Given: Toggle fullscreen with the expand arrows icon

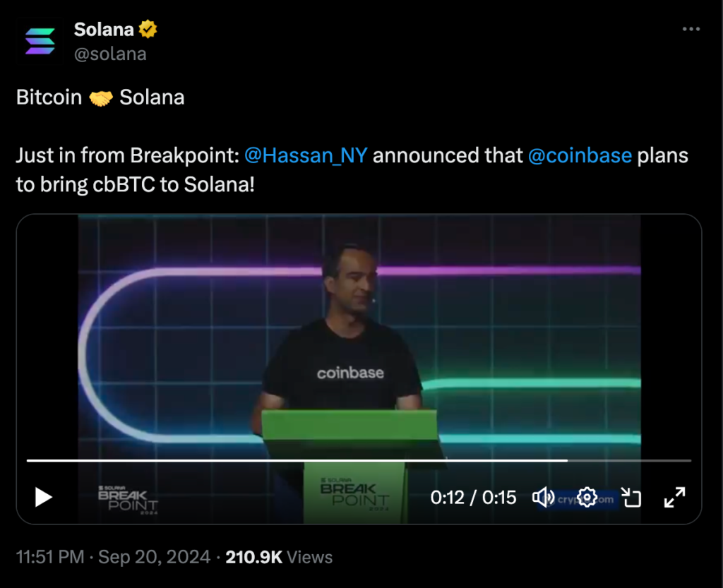Looking at the screenshot, I should tap(675, 497).
